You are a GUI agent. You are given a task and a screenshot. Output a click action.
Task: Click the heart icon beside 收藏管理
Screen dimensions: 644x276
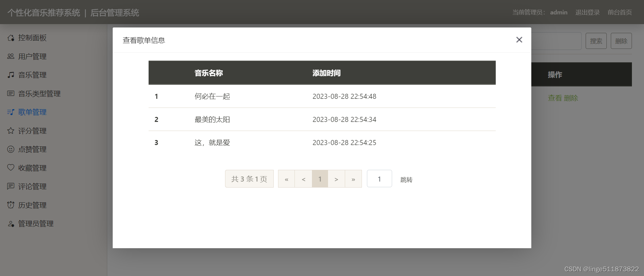coord(11,167)
